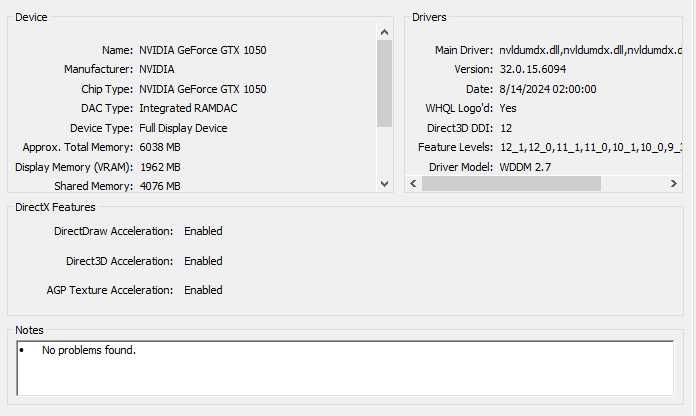The height and width of the screenshot is (416, 696).
Task: Click the Feature Levels value list
Action: click(591, 147)
